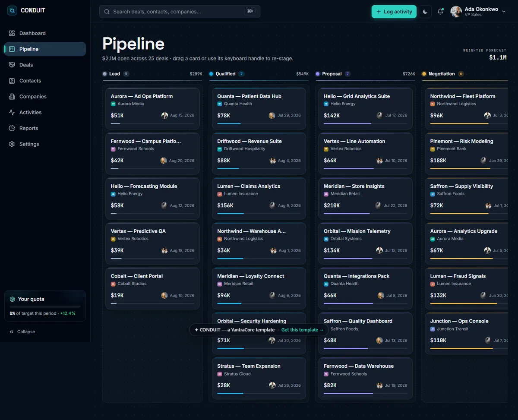The height and width of the screenshot is (420, 518).
Task: Click progress bar on Lumen Fraud Signals card
Action: pyautogui.click(x=469, y=303)
